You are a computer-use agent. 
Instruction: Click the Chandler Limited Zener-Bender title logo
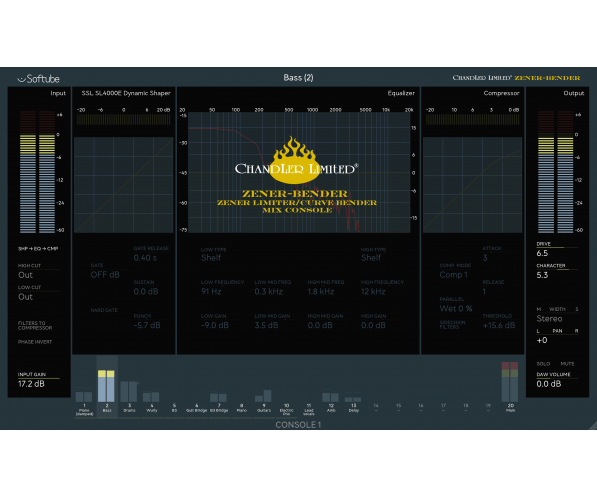(x=516, y=78)
